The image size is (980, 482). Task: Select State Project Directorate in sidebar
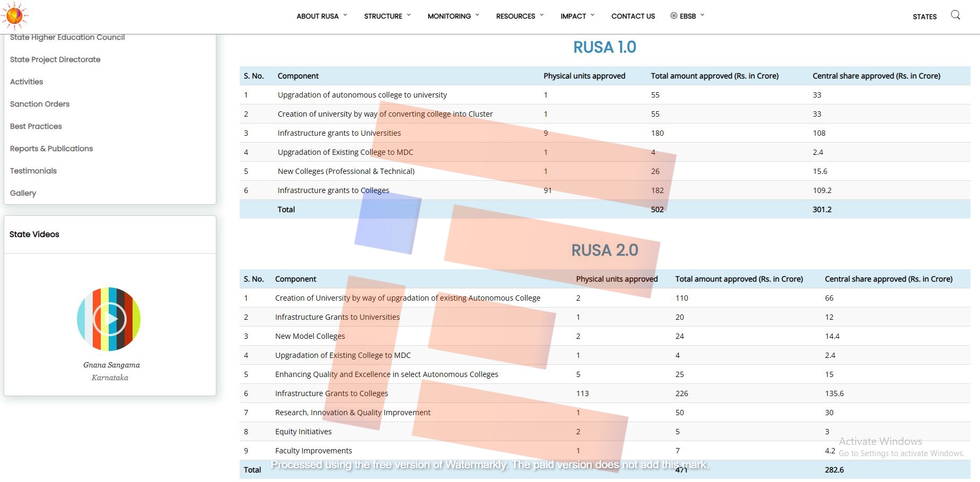pos(55,59)
